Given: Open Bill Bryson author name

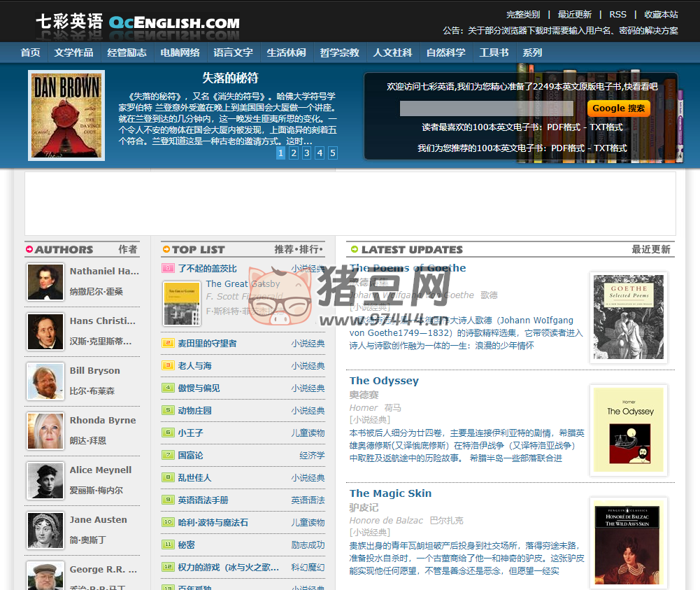Looking at the screenshot, I should (x=94, y=371).
